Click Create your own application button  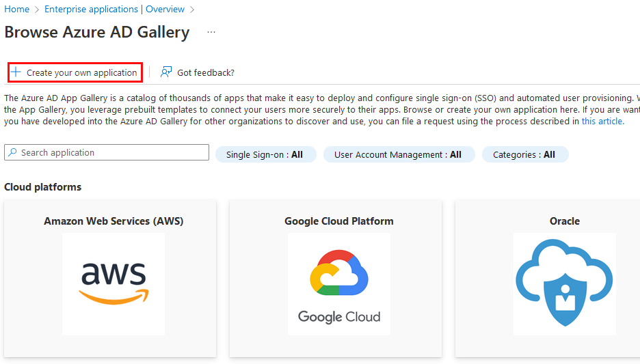pos(75,72)
